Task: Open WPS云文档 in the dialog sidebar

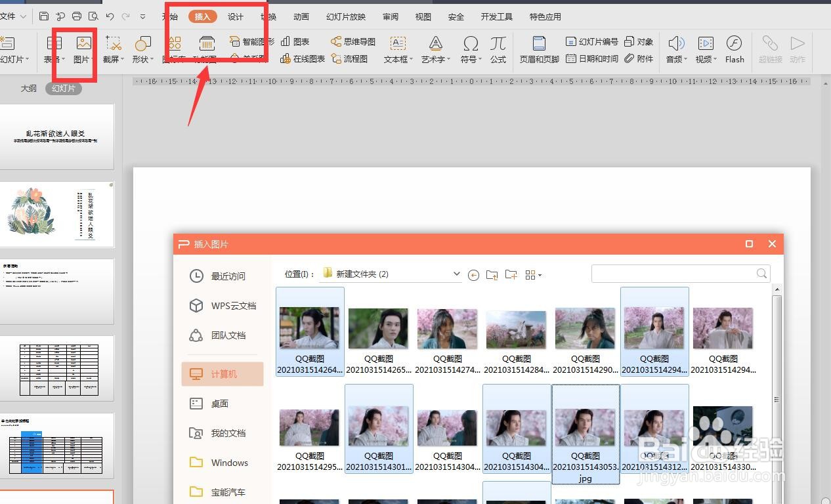Action: click(223, 306)
